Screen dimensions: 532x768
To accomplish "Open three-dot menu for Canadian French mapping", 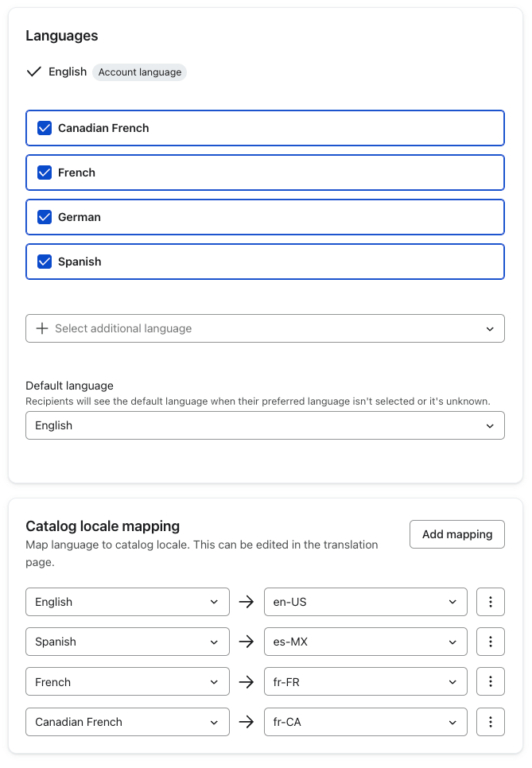I will click(x=491, y=722).
